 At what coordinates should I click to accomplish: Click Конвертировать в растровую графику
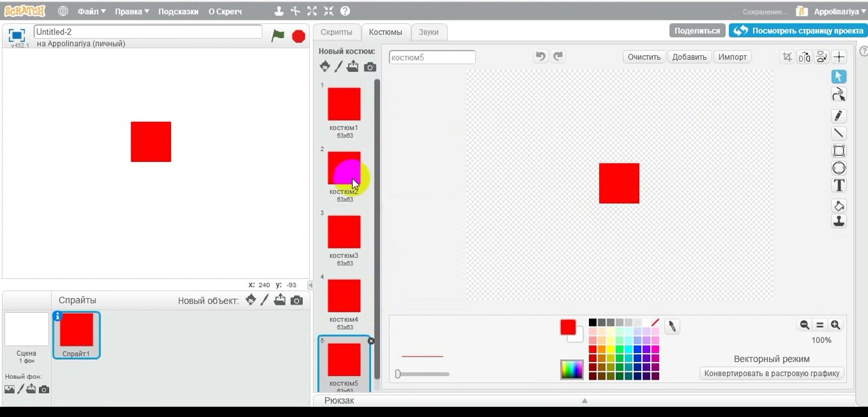tap(772, 373)
